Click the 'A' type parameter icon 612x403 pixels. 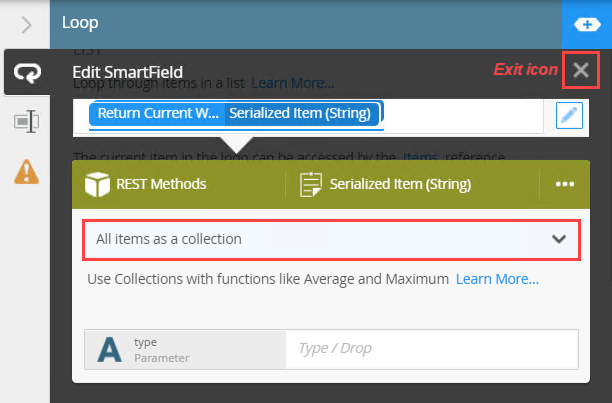[108, 349]
